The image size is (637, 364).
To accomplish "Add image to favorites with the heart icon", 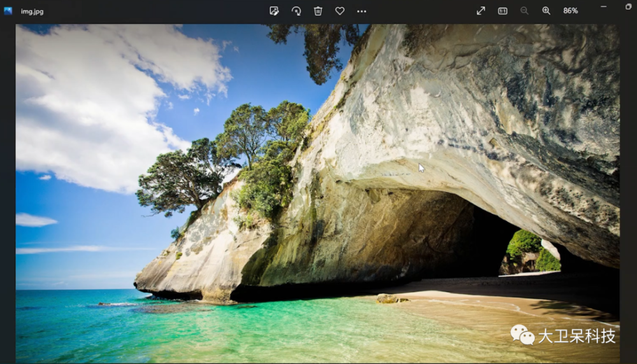I will coord(340,11).
